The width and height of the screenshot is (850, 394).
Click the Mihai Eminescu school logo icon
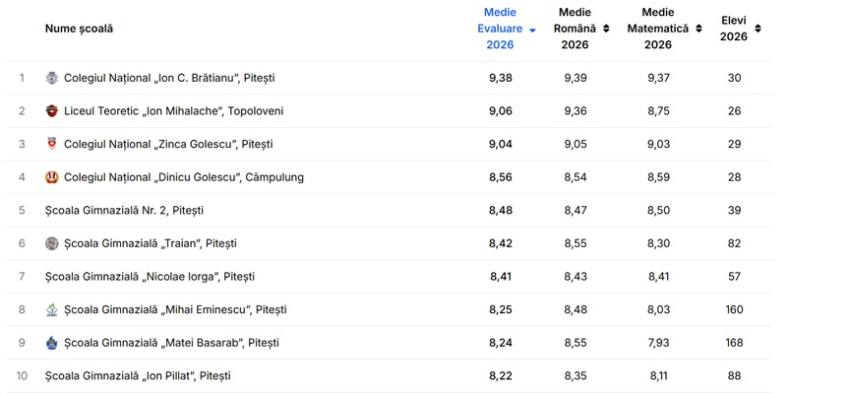[x=51, y=309]
